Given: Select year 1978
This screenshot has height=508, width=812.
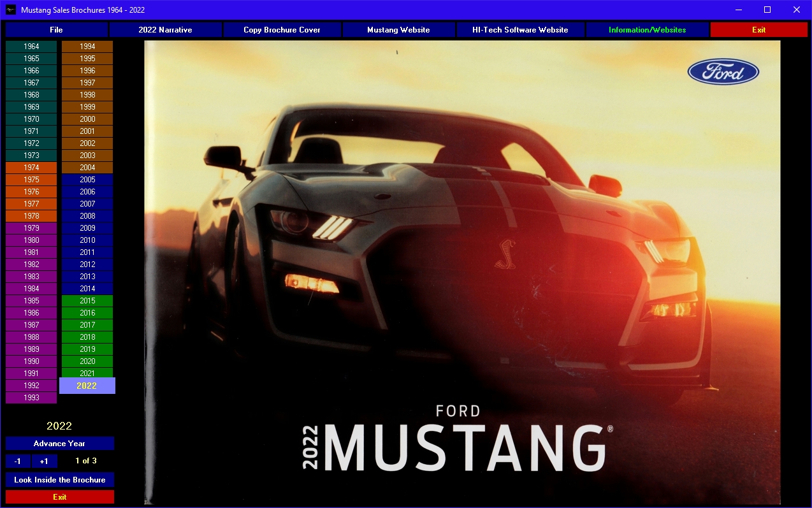Looking at the screenshot, I should pos(31,216).
